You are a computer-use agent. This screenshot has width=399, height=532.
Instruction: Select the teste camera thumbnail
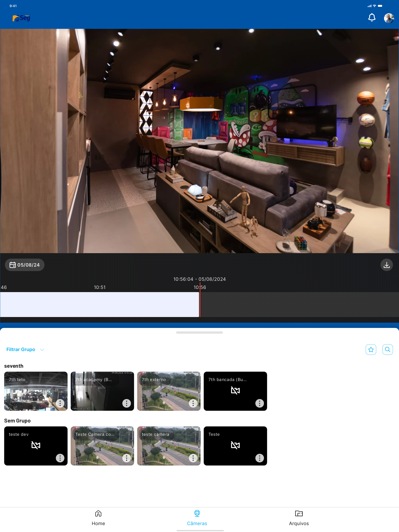pyautogui.click(x=169, y=446)
